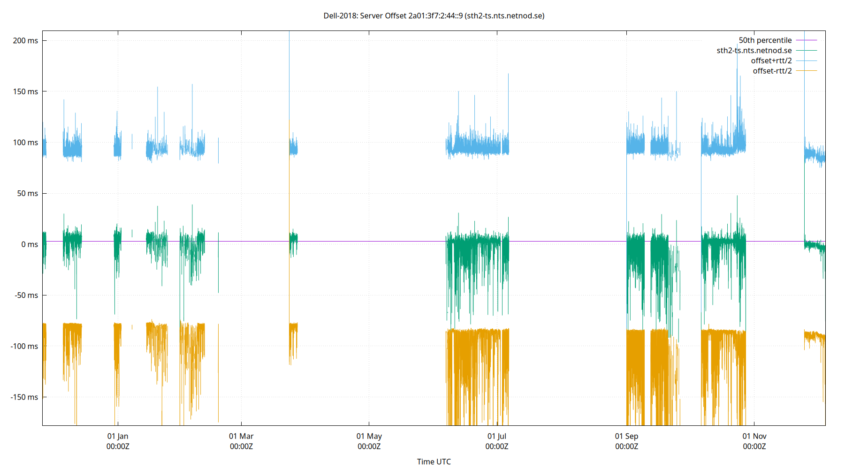868x469 pixels.
Task: Click the '200 ms' y-axis label
Action: click(26, 41)
